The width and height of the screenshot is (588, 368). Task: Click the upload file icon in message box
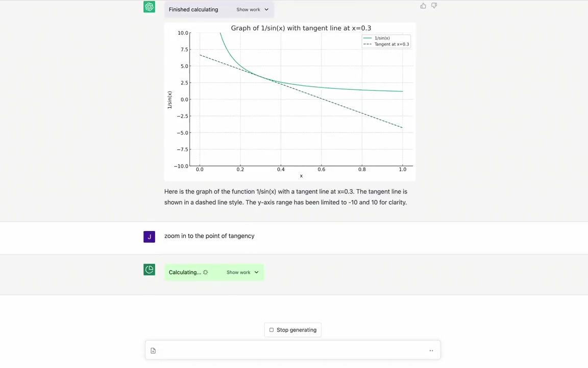(153, 351)
